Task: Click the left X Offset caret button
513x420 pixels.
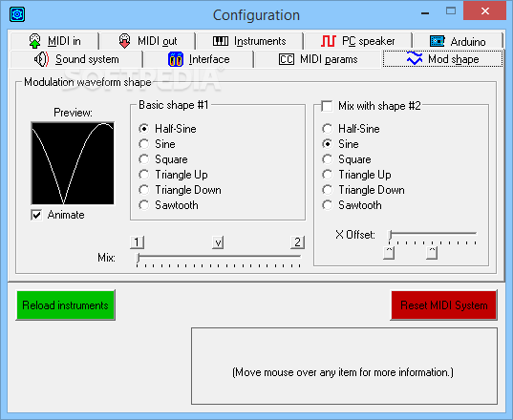Action: click(389, 253)
